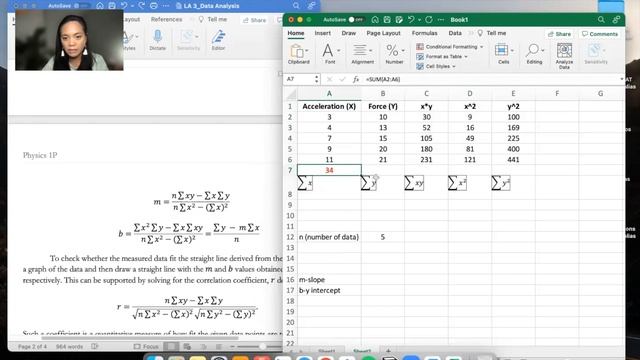The image size is (640, 360).
Task: Select column A header
Action: [329, 94]
